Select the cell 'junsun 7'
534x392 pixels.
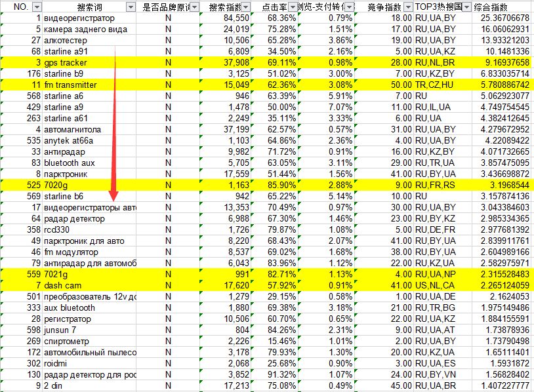(x=89, y=330)
